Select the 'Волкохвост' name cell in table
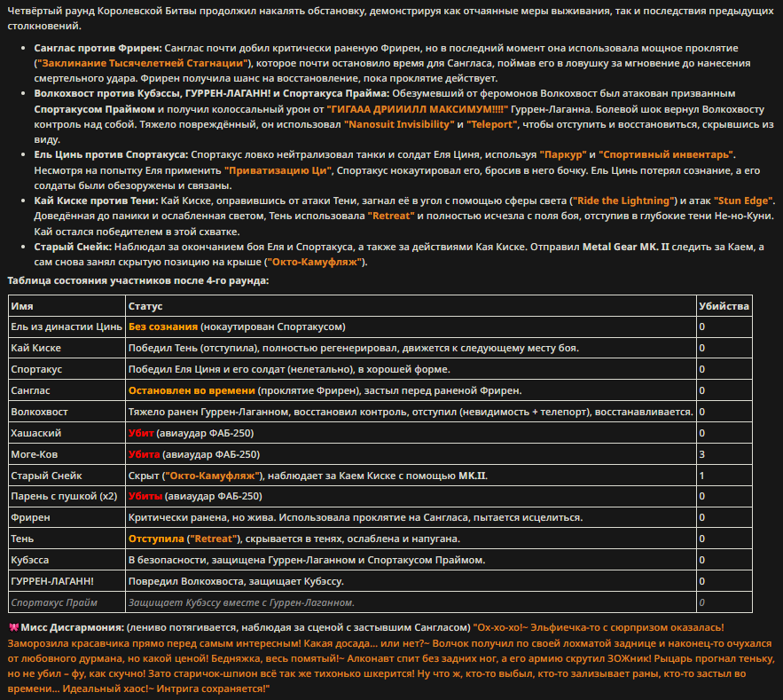Viewport: 783px width, 700px height. click(x=67, y=412)
